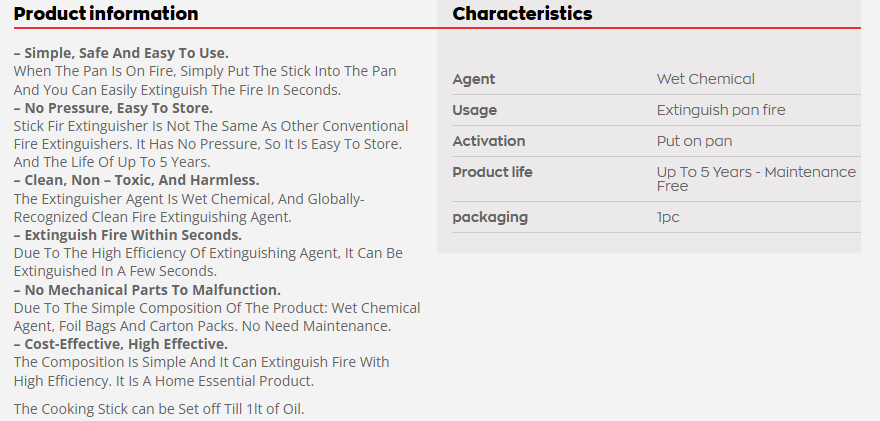Click the 'Simple, Safe And Easy To Use' heading
Screen dimensions: 880x421
[121, 53]
